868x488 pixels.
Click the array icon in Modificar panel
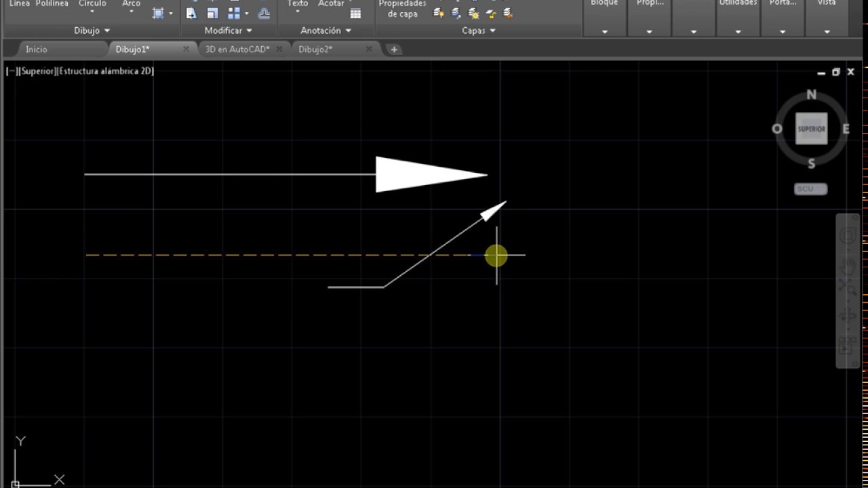pyautogui.click(x=234, y=14)
